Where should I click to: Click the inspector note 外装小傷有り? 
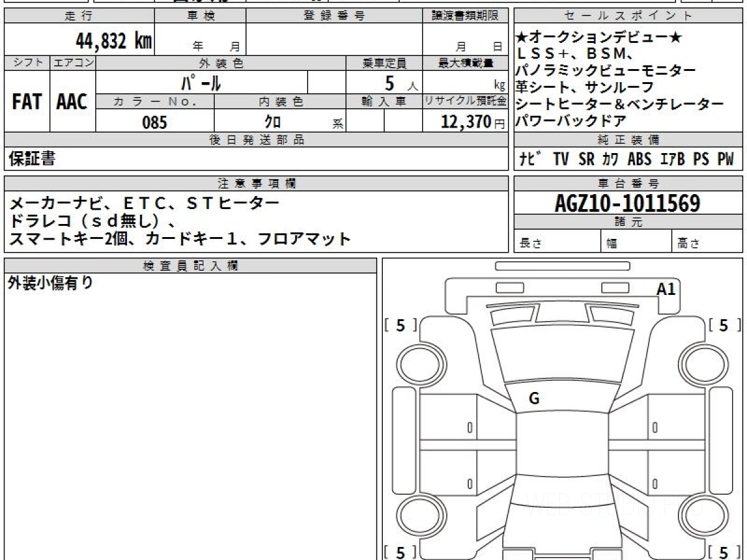click(50, 283)
